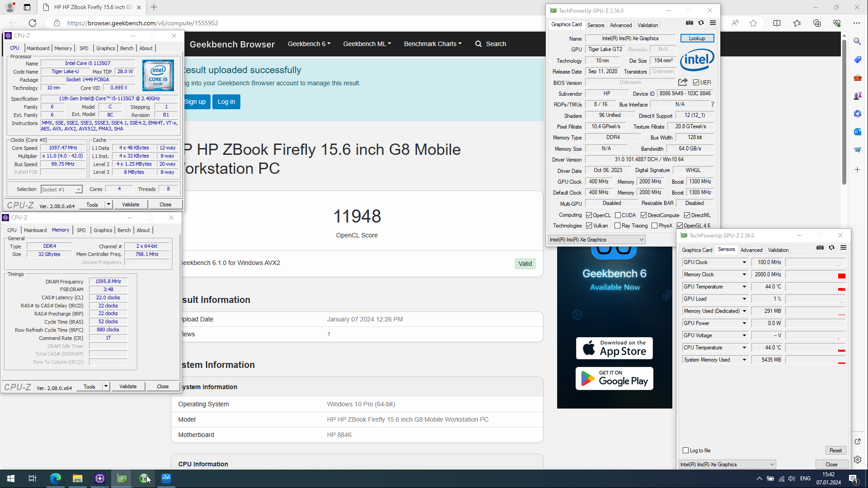Refresh the GPU-Z Graphics Card window
The image size is (868, 488).
(x=701, y=23)
